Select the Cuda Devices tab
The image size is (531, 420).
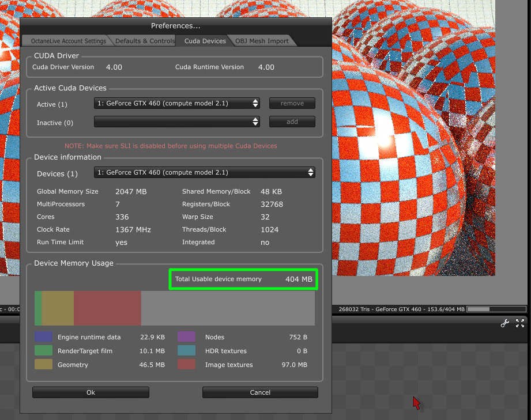tap(205, 41)
